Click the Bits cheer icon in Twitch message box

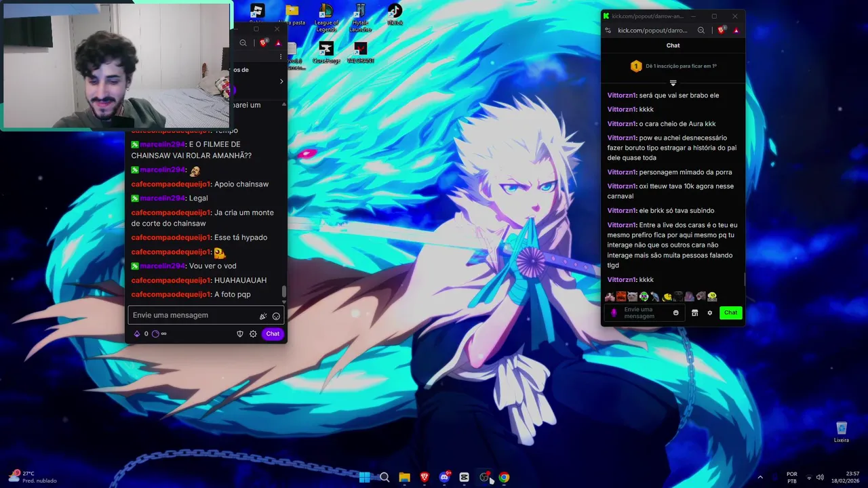pyautogui.click(x=263, y=316)
